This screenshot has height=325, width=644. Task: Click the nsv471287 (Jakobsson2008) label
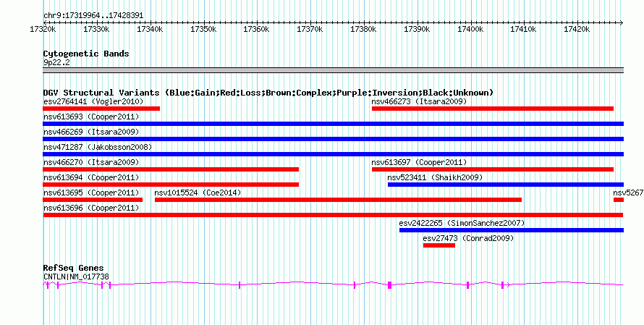[x=98, y=147]
